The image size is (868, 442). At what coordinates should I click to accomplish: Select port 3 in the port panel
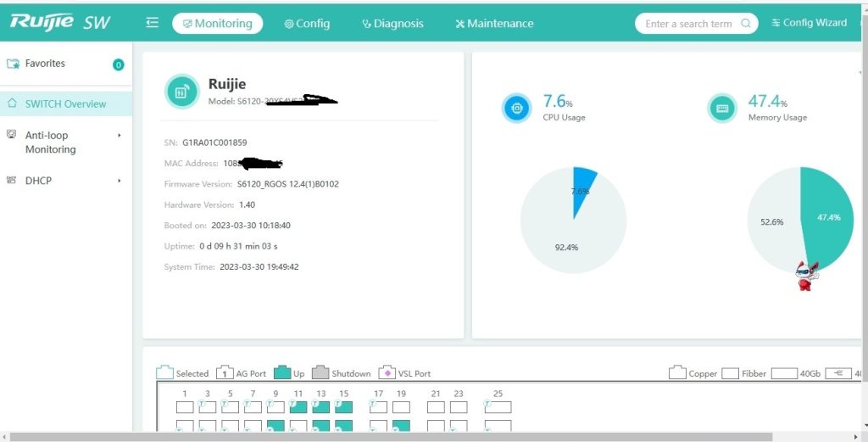207,407
